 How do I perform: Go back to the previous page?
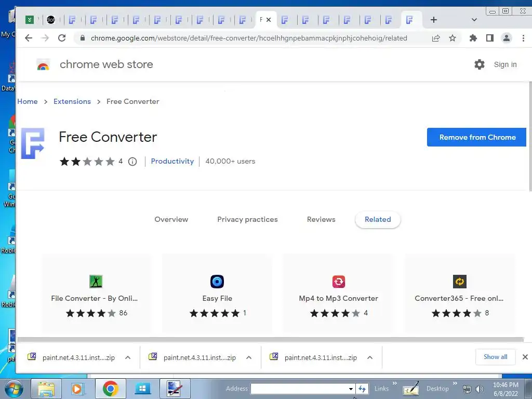29,38
